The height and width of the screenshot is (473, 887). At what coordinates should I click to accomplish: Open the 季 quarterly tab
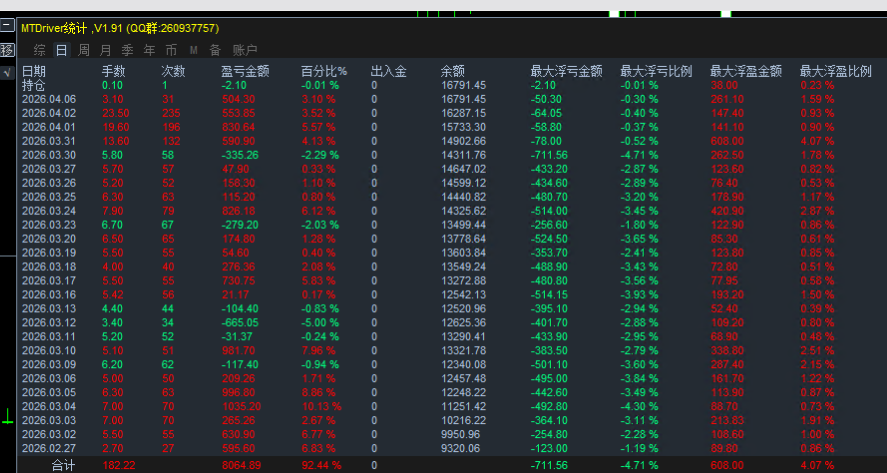click(x=128, y=50)
